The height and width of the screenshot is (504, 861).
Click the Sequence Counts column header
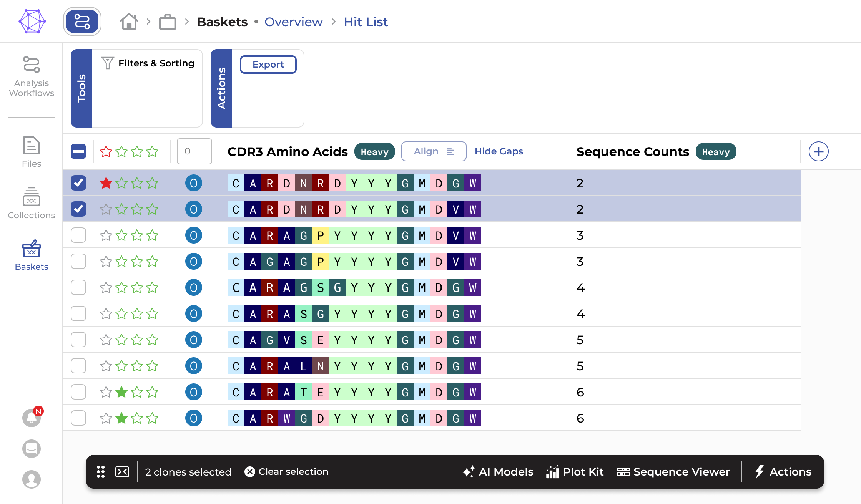point(633,151)
